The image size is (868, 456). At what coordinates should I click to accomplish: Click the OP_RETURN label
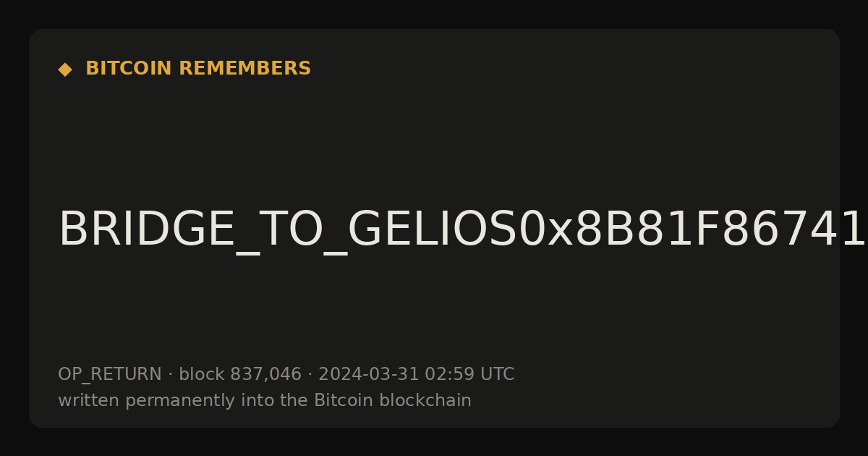tap(109, 375)
